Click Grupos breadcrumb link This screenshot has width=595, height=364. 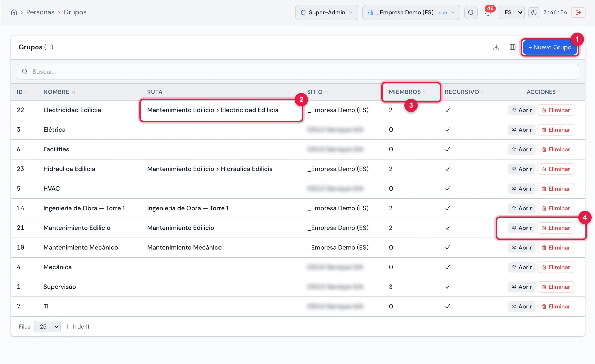coord(75,12)
